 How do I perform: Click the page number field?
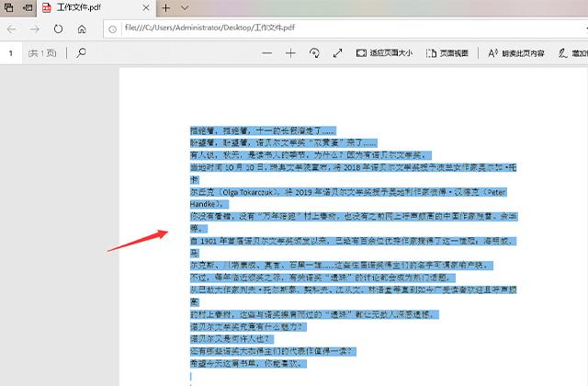11,53
